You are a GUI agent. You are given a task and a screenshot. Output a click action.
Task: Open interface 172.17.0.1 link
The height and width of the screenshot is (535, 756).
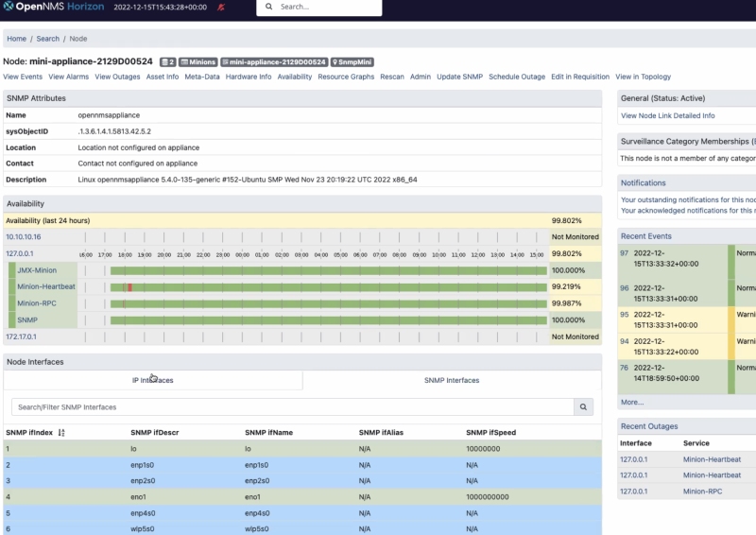(x=21, y=337)
